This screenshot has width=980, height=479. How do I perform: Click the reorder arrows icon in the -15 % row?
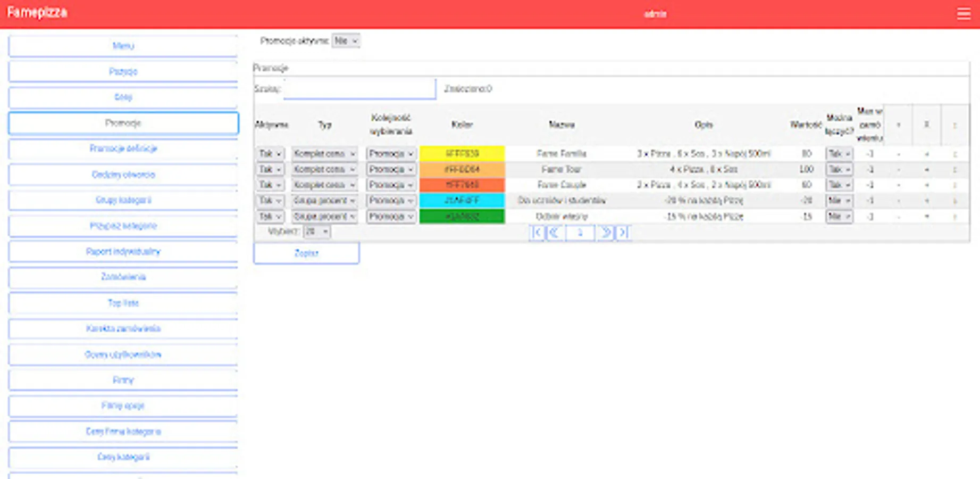955,217
